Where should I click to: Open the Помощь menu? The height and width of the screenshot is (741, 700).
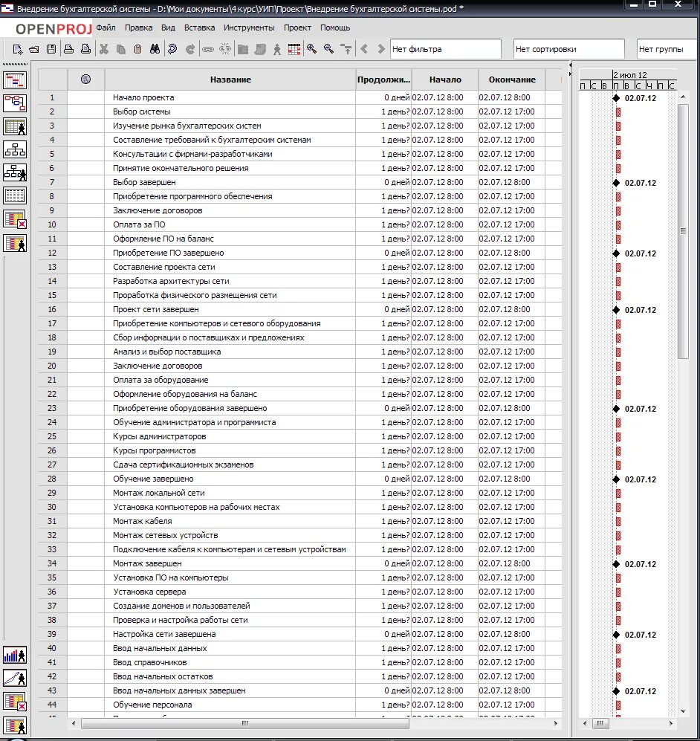335,27
